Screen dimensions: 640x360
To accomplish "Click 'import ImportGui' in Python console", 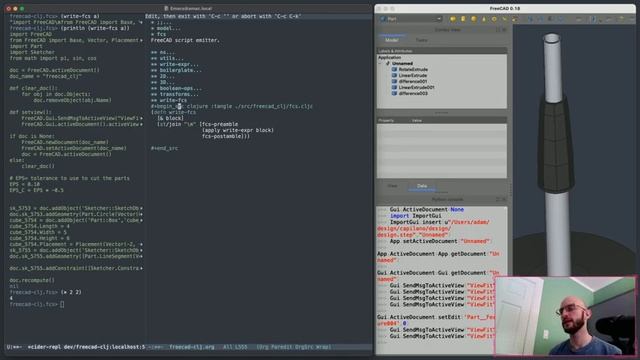I will pos(416,216).
